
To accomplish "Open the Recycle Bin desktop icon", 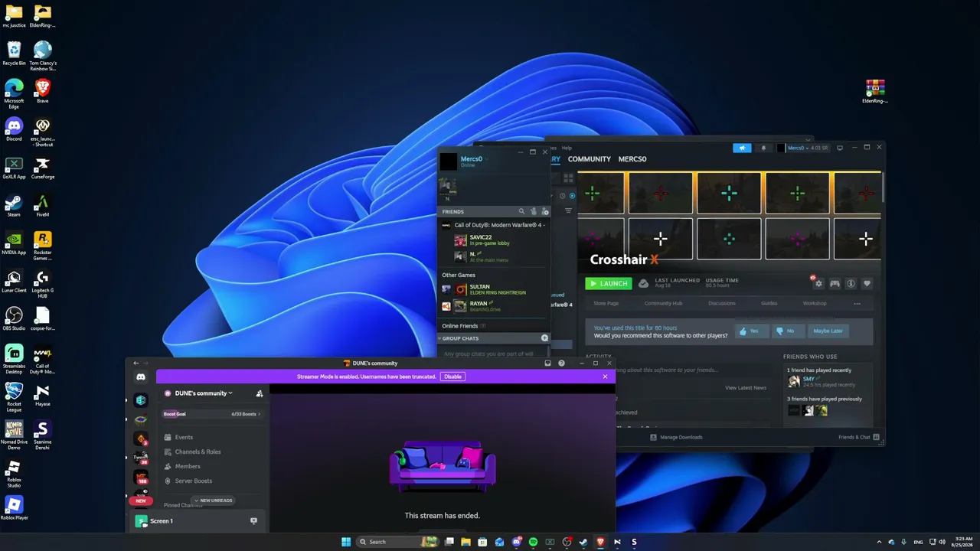I will click(14, 54).
